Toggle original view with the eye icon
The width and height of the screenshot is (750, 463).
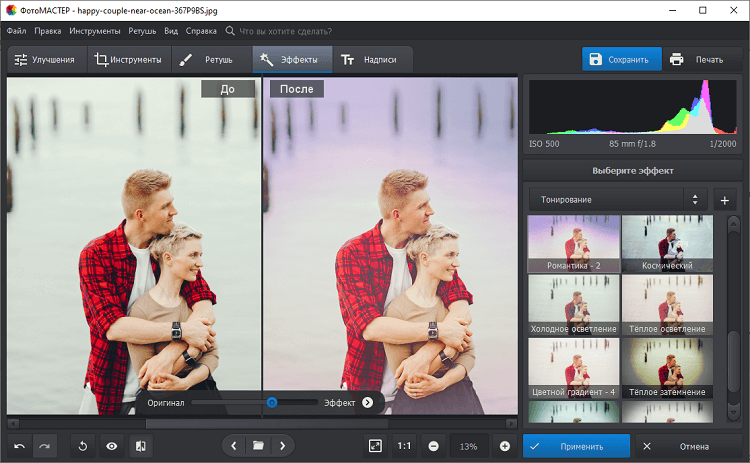click(112, 446)
